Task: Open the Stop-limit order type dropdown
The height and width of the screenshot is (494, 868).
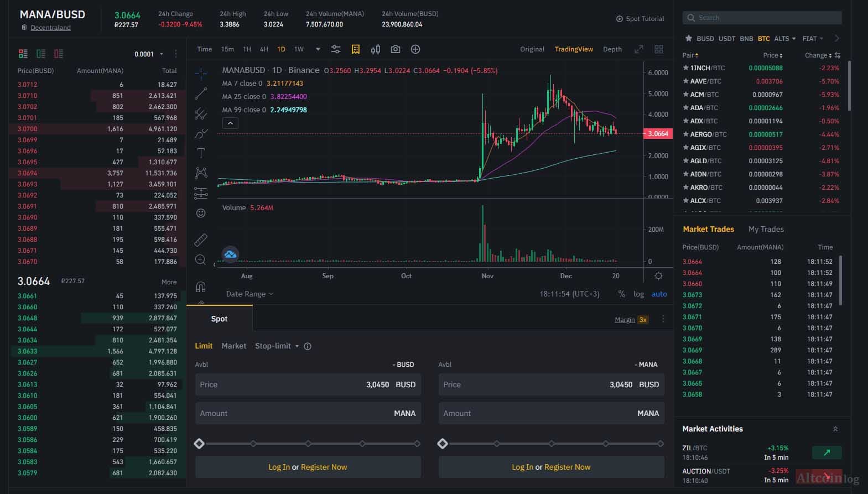Action: tap(277, 346)
